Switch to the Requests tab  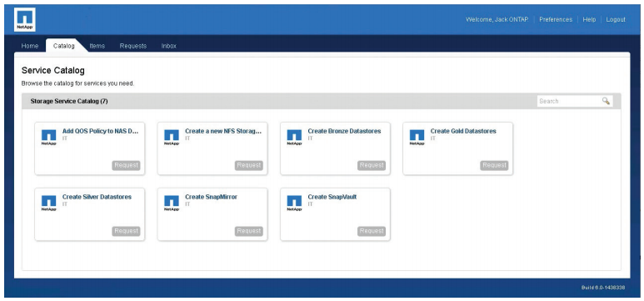133,46
